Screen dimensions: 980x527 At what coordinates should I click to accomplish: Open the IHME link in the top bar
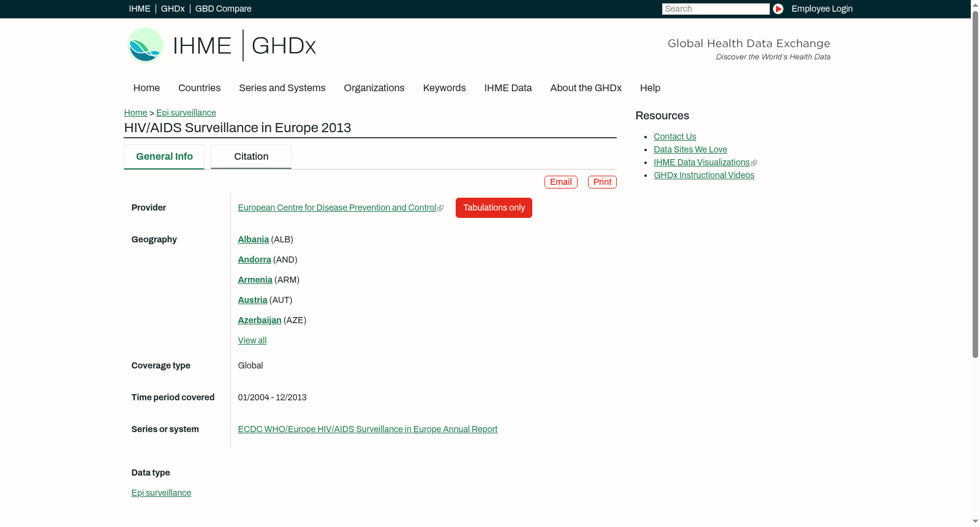[x=140, y=9]
